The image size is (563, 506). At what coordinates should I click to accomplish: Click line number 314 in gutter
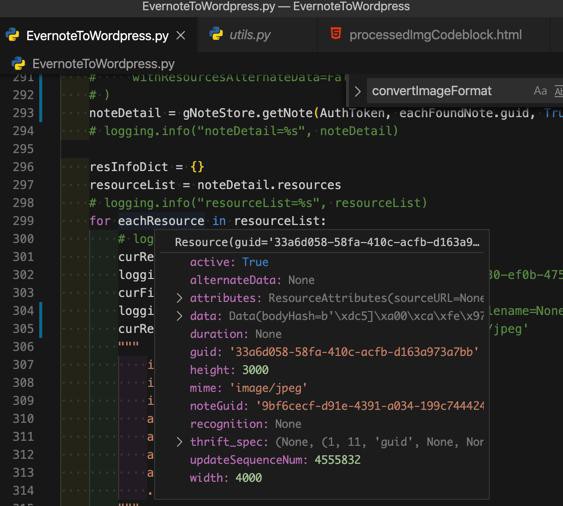pos(23,490)
